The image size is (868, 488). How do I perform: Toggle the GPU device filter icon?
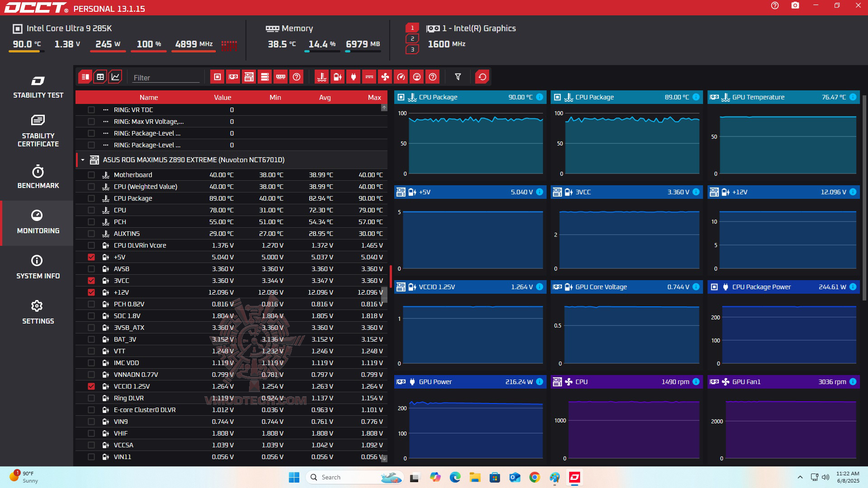233,77
